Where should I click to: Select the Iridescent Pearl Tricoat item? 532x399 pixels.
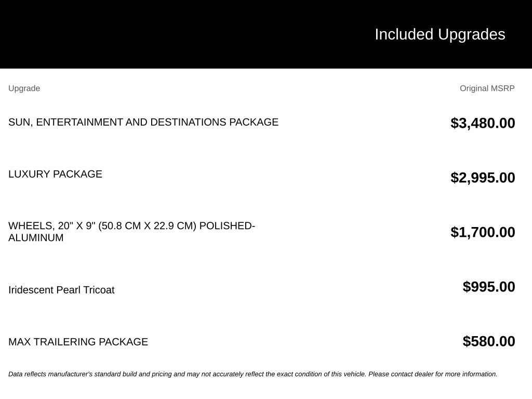pyautogui.click(x=61, y=290)
